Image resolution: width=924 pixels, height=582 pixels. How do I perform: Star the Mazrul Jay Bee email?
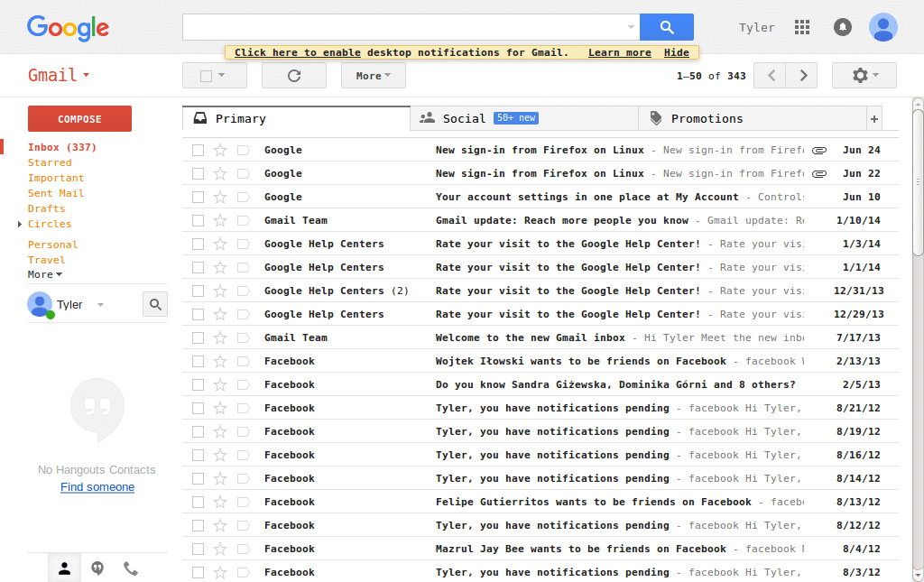click(220, 549)
